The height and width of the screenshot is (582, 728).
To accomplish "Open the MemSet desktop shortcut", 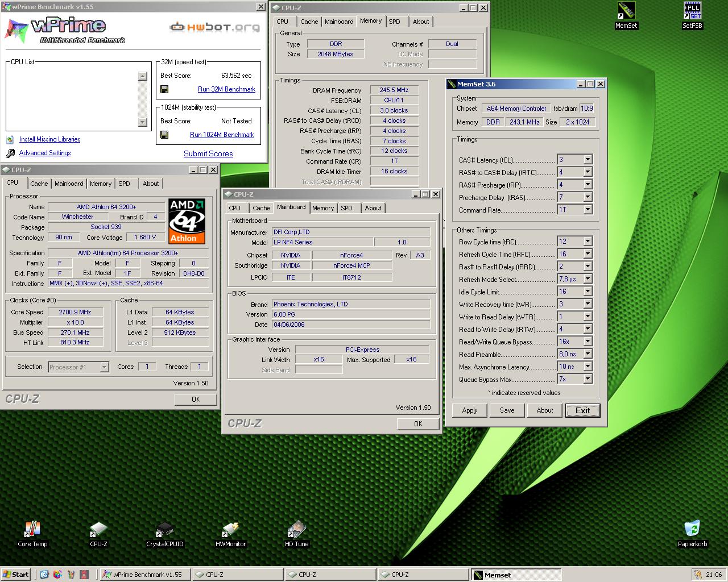I will [x=626, y=15].
